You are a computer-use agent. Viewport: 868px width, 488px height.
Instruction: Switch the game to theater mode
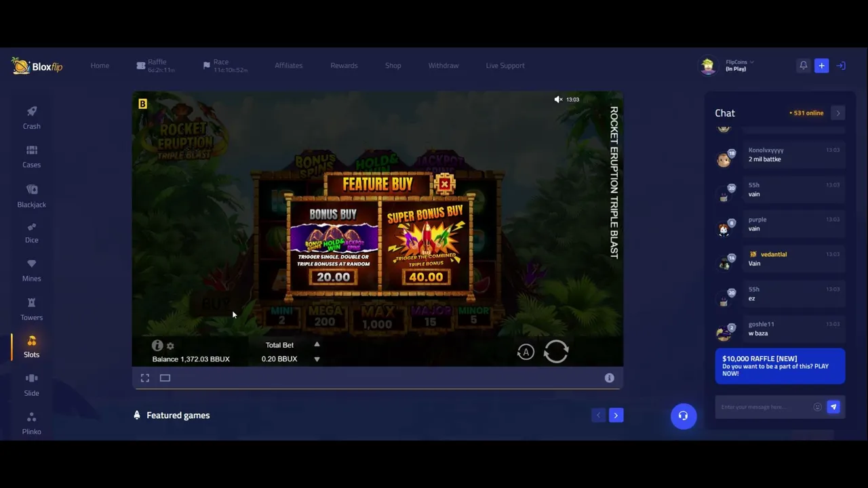165,378
